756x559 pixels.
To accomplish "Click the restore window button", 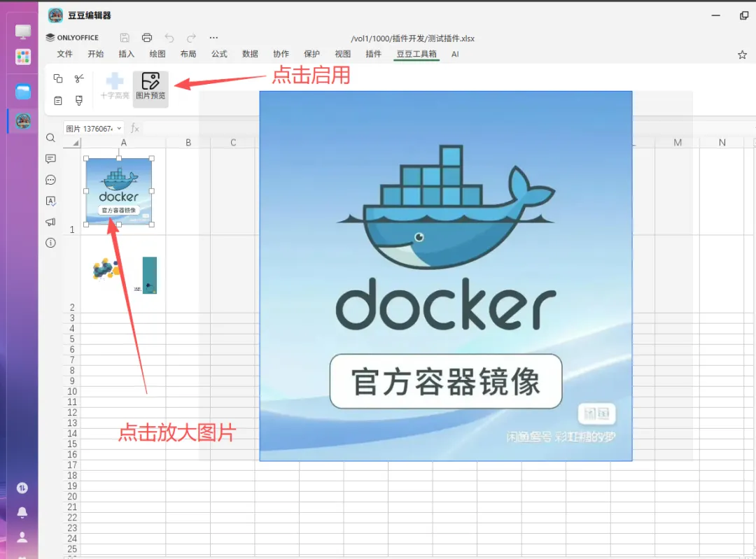I will [744, 15].
